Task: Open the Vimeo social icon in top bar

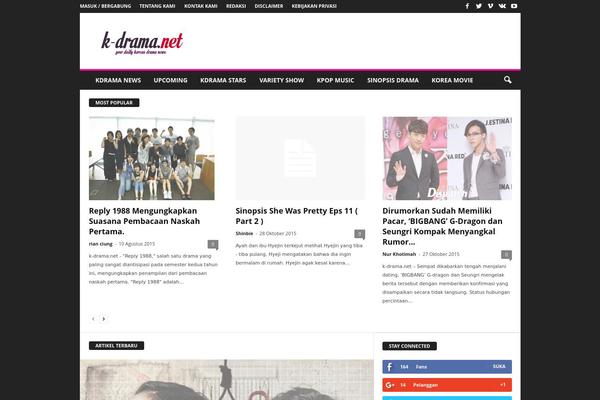Action: tap(490, 6)
